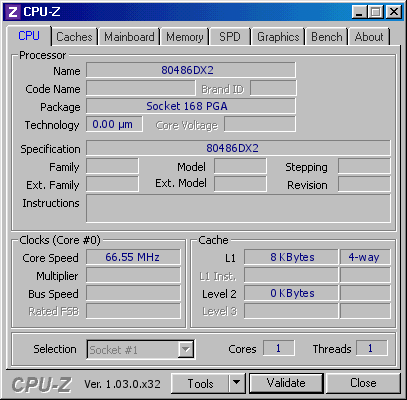Click the processor Name field 80486DX2

(191, 70)
